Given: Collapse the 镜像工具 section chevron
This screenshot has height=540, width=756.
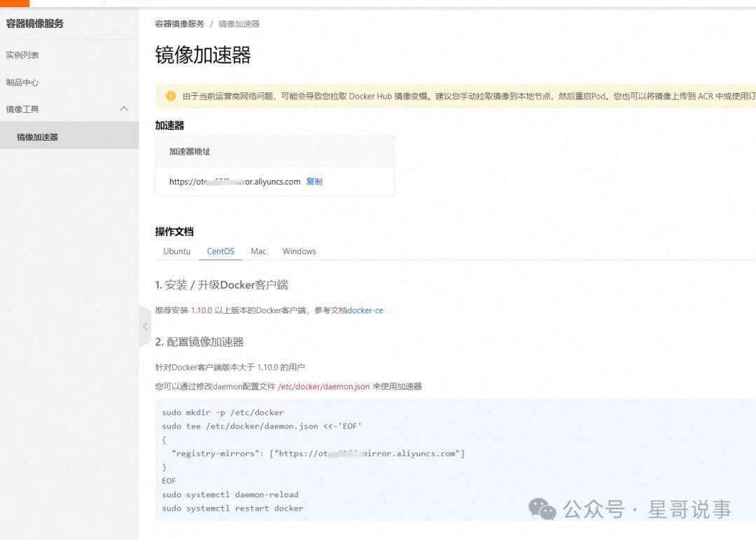Looking at the screenshot, I should pyautogui.click(x=124, y=109).
